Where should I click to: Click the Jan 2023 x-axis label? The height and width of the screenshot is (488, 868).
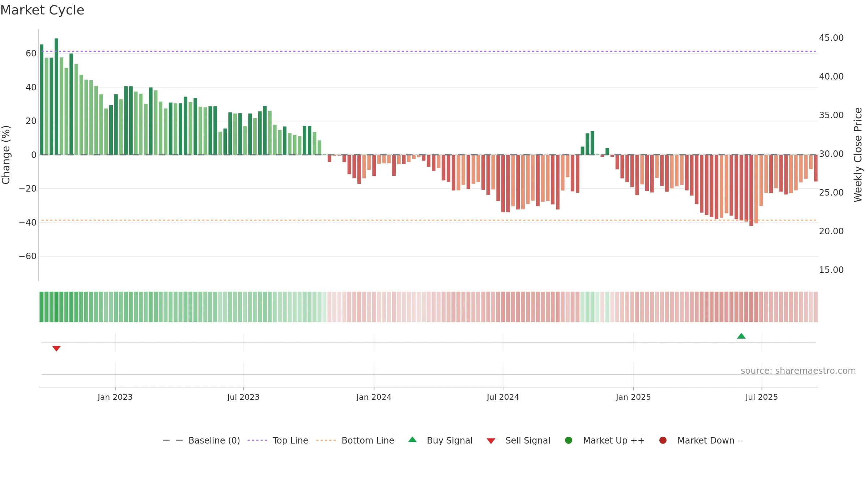115,397
